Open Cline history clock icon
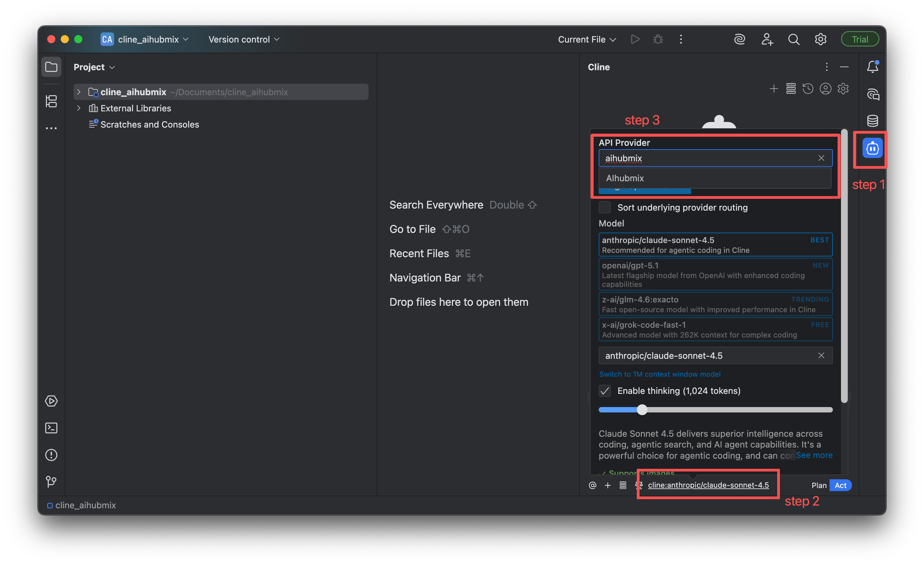Viewport: 924px width, 565px height. pos(808,89)
